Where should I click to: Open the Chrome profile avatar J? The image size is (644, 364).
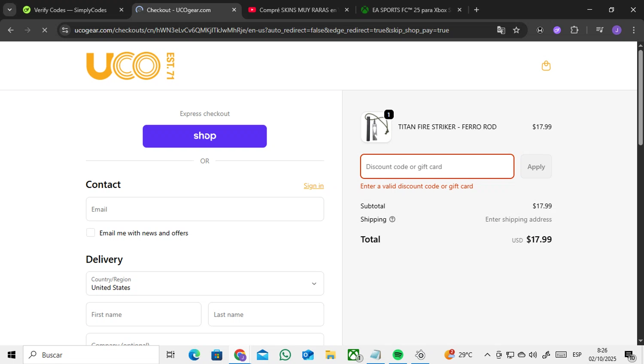[617, 30]
